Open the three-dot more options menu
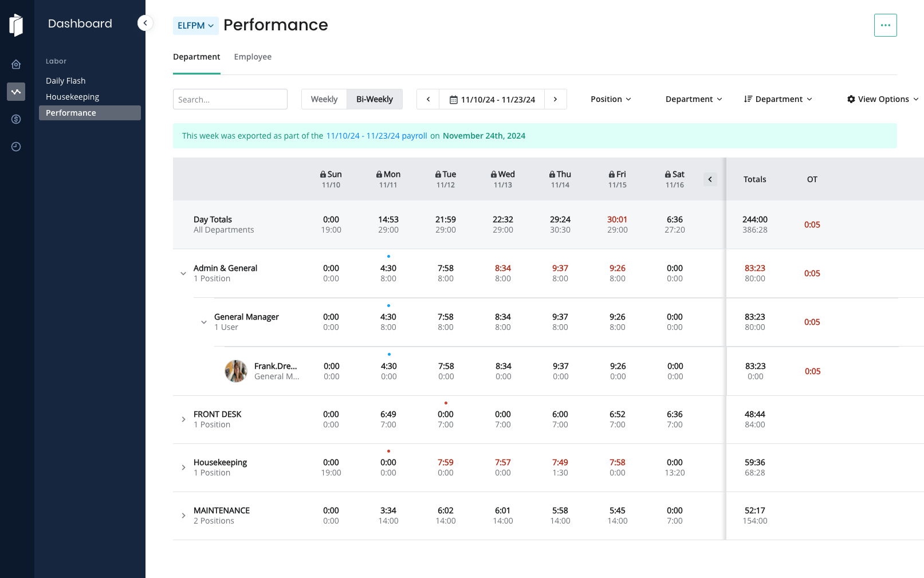 click(885, 25)
